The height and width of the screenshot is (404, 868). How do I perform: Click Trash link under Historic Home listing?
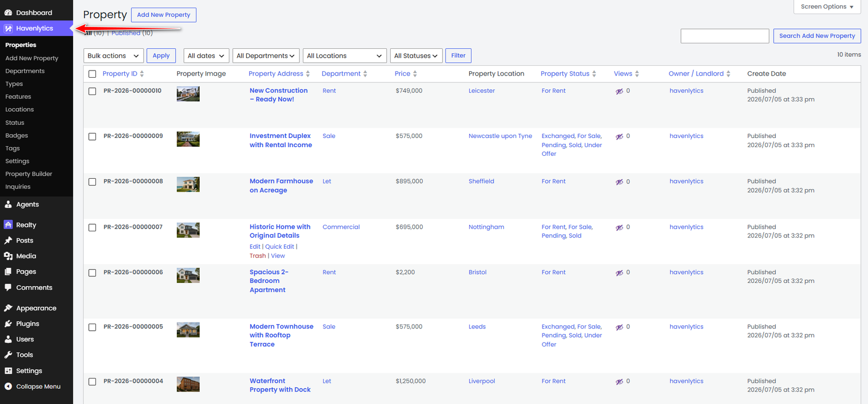pos(258,256)
